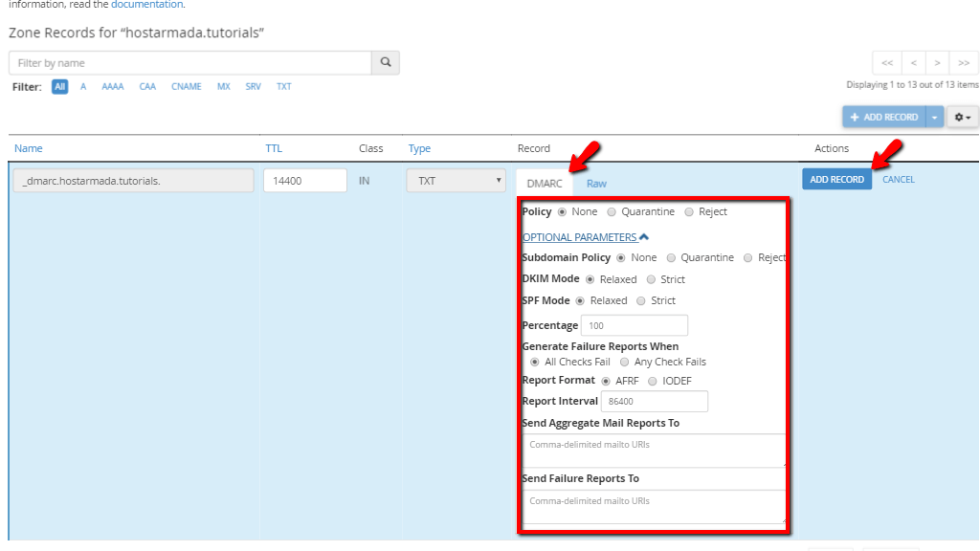Go to the next page of records
980x551 pixels.
pyautogui.click(x=937, y=63)
